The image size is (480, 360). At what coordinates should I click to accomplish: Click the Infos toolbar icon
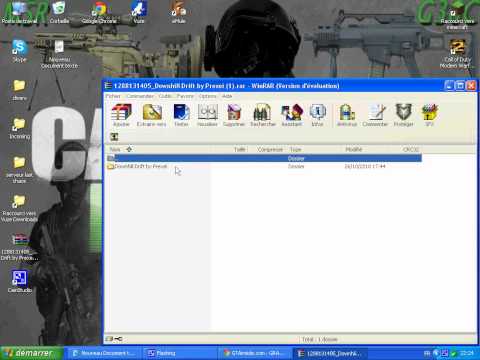317,115
